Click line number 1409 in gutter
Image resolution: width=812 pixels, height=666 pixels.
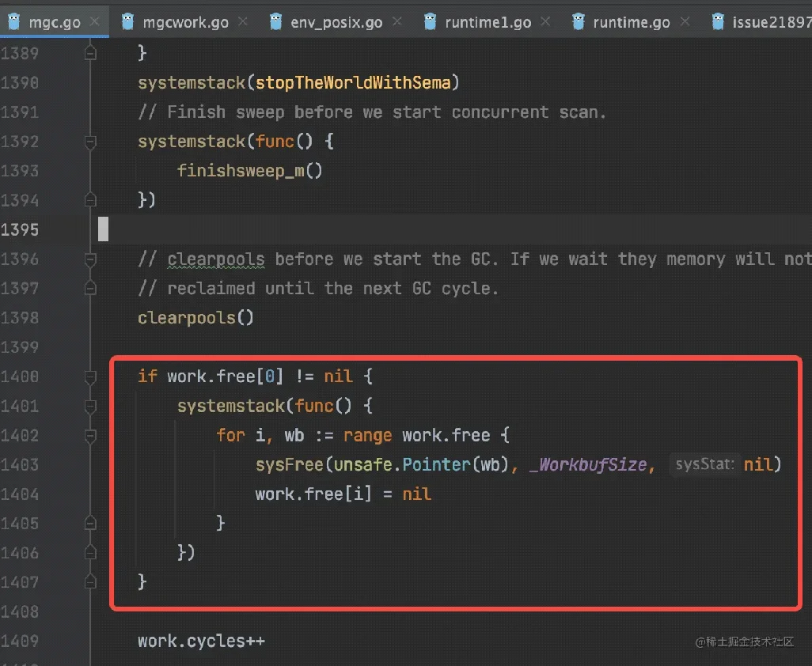pyautogui.click(x=20, y=641)
